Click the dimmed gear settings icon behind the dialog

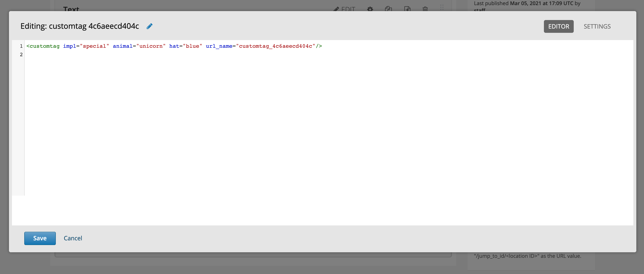(370, 9)
